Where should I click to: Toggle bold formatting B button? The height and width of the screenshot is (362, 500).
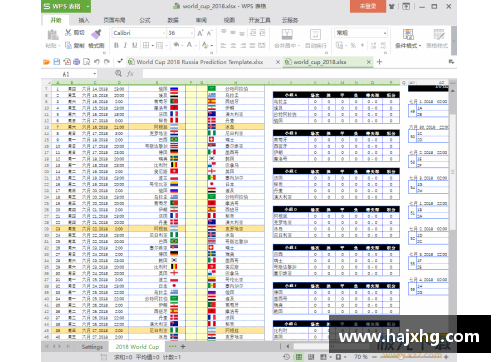click(116, 45)
